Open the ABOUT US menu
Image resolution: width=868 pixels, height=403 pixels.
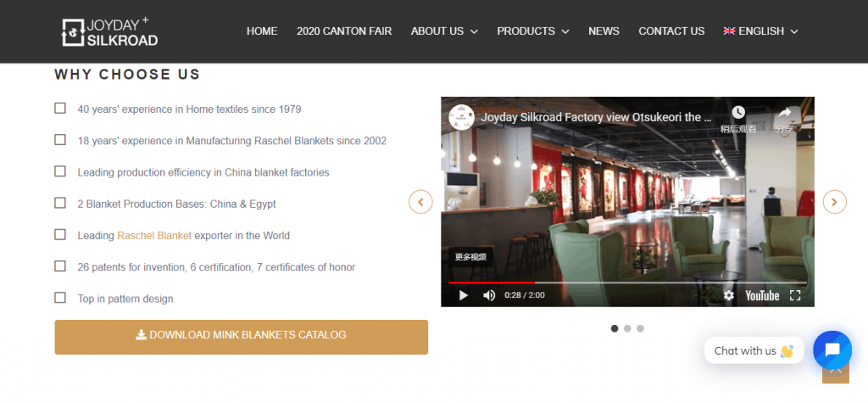point(437,31)
